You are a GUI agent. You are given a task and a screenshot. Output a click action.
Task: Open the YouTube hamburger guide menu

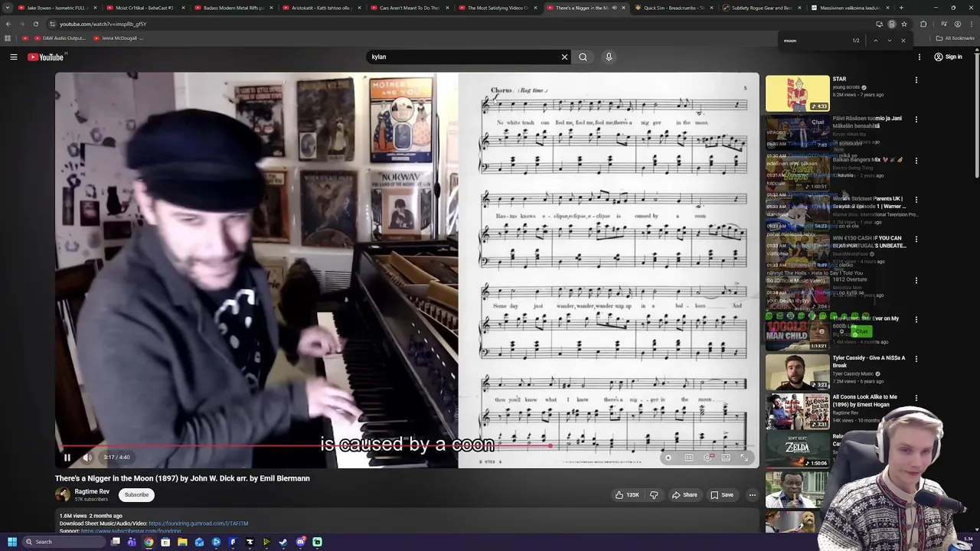pyautogui.click(x=13, y=57)
